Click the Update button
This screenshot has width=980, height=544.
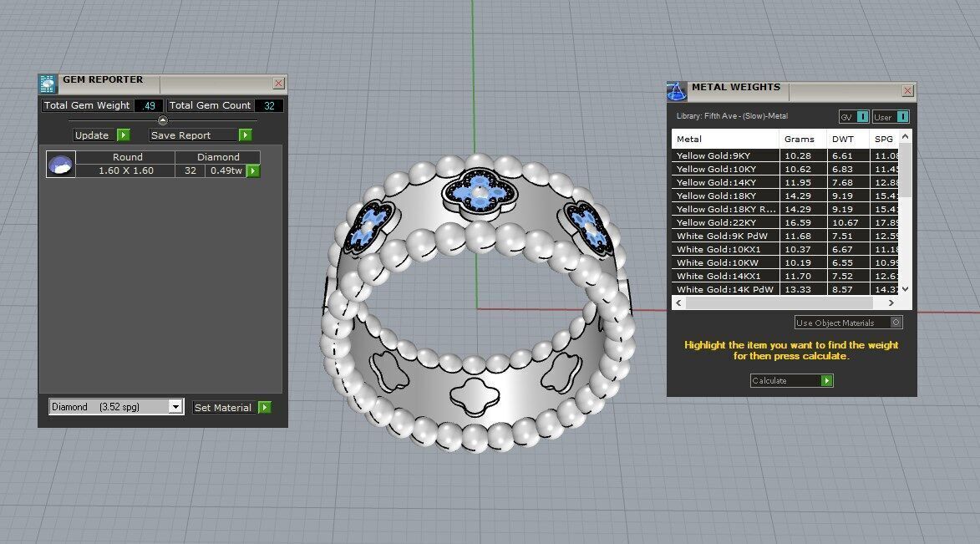point(102,135)
